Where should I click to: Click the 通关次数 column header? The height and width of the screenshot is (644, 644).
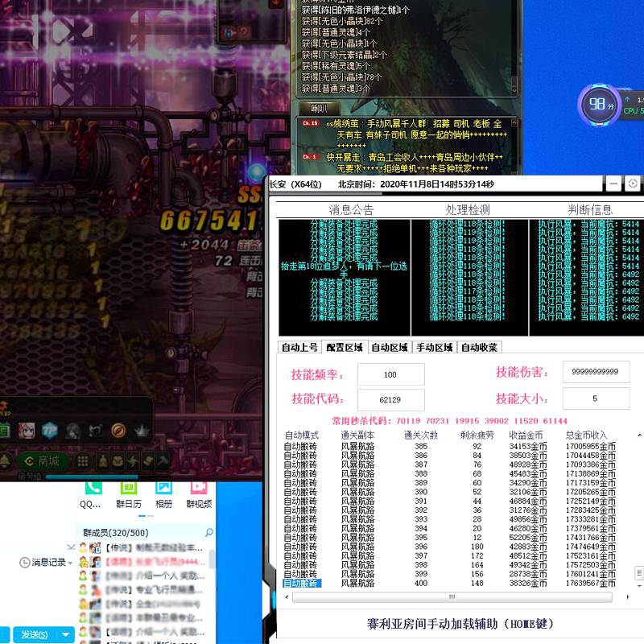click(x=421, y=435)
